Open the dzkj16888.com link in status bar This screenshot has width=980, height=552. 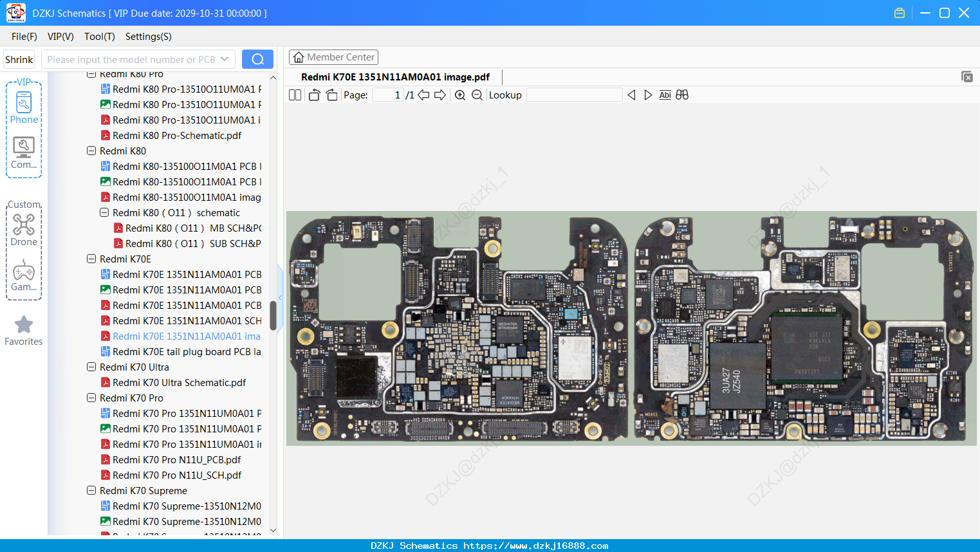(x=536, y=546)
